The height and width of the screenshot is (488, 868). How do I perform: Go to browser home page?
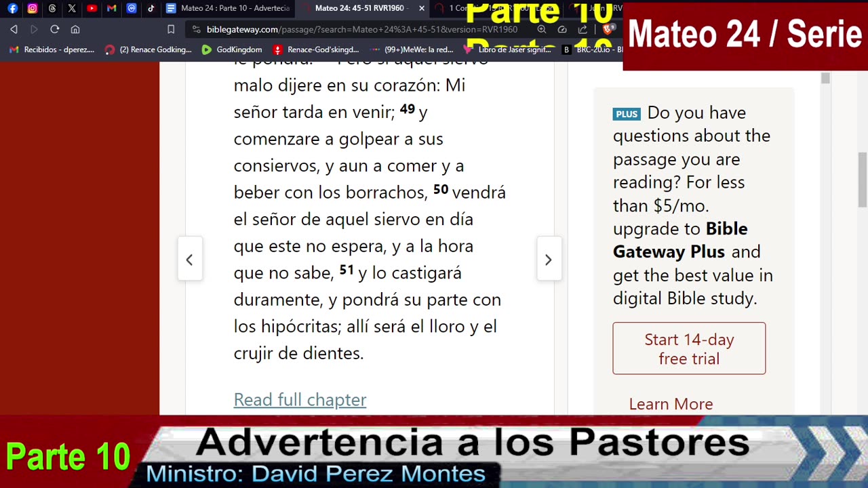tap(75, 29)
